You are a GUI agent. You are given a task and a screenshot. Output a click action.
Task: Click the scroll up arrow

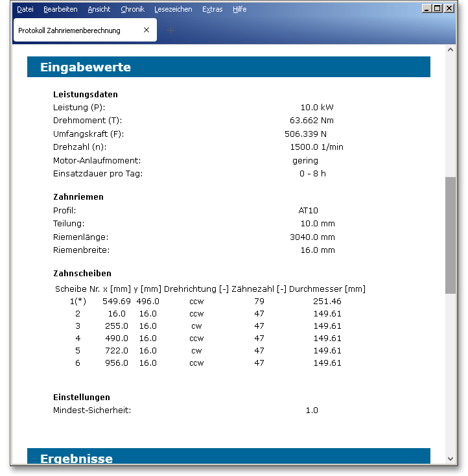pos(451,50)
